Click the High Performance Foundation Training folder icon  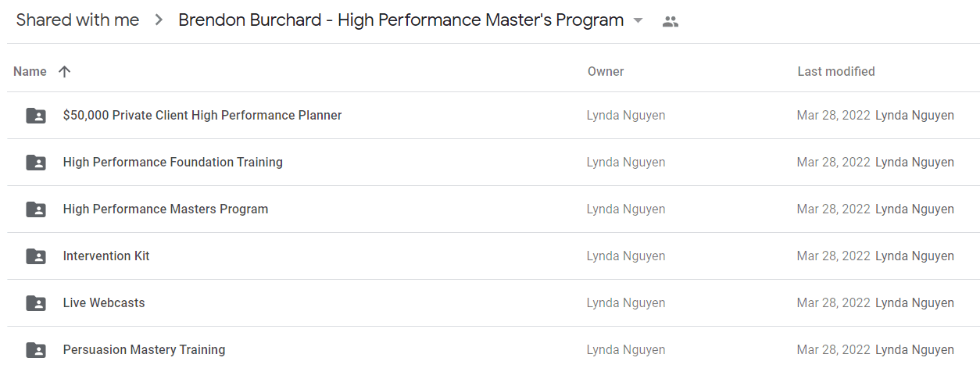35,163
